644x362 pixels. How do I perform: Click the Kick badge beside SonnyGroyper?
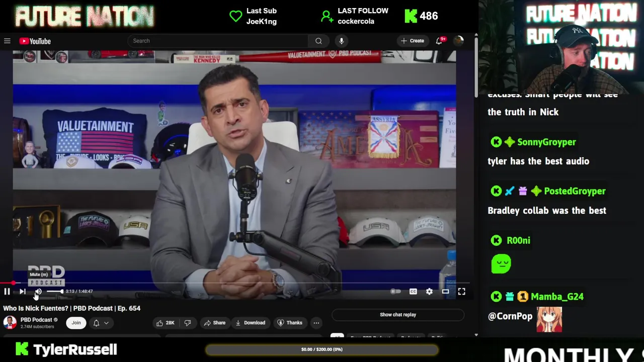pyautogui.click(x=496, y=142)
